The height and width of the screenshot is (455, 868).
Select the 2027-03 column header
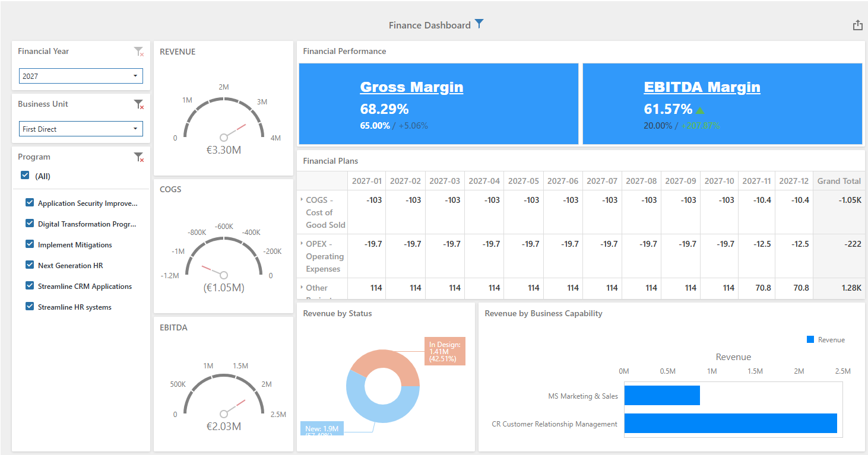445,181
